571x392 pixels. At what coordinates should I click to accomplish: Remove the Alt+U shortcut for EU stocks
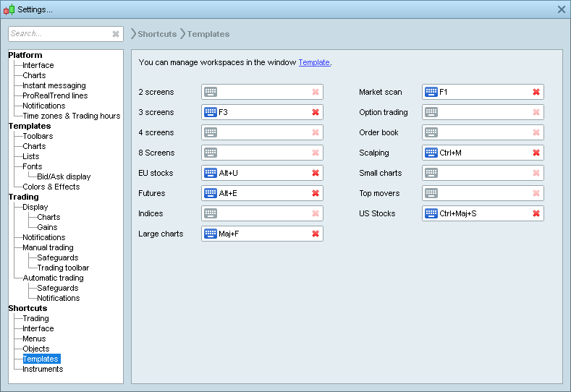tap(316, 173)
